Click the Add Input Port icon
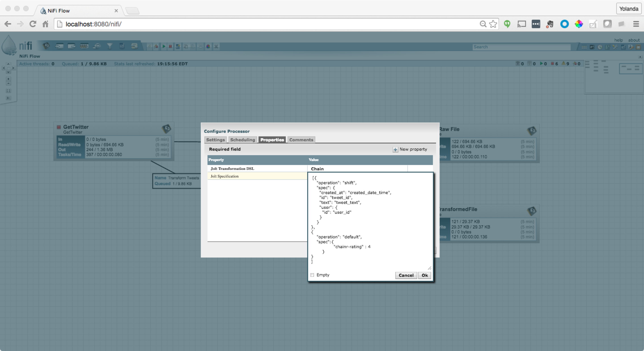The image size is (644, 351). [x=59, y=46]
